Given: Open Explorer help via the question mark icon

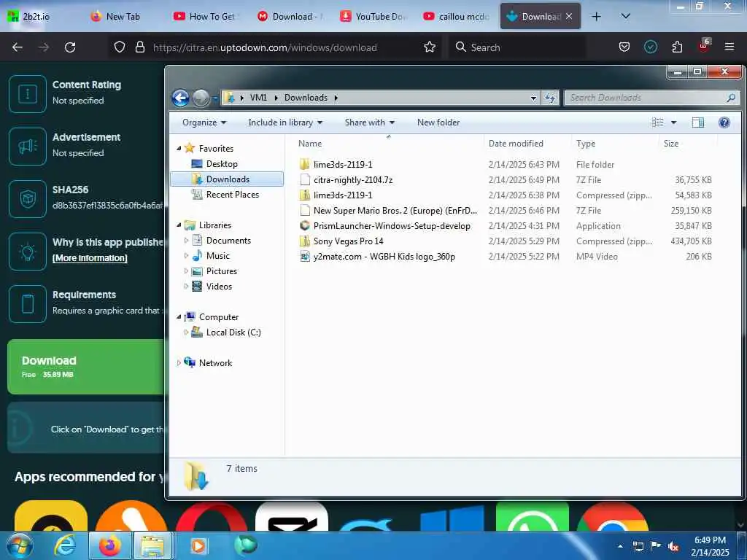Looking at the screenshot, I should coord(724,122).
